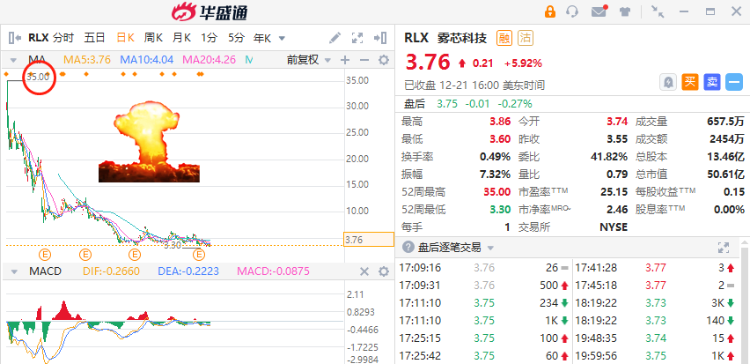Image resolution: width=750 pixels, height=364 pixels.
Task: Close the MACD indicator panel
Action: click(x=364, y=272)
